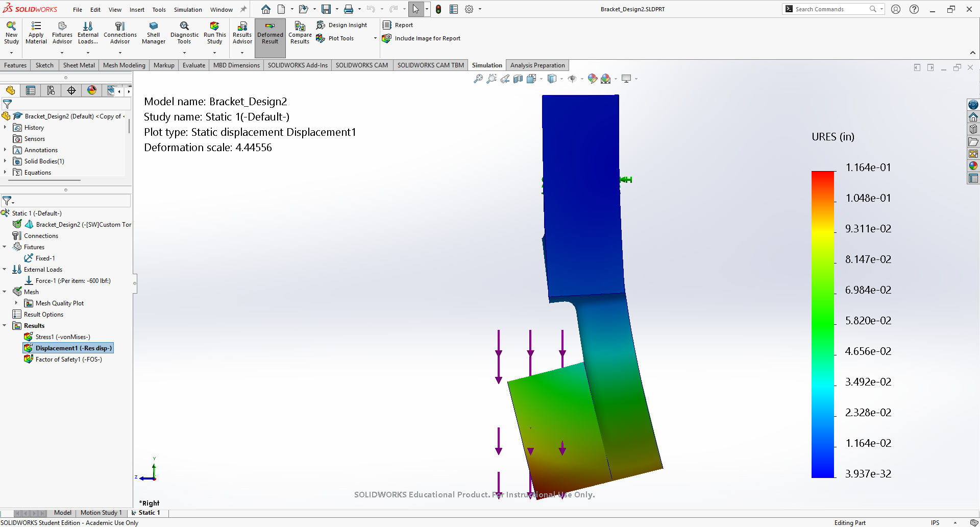
Task: Expand Solid Bodies(1) item
Action: [x=5, y=161]
